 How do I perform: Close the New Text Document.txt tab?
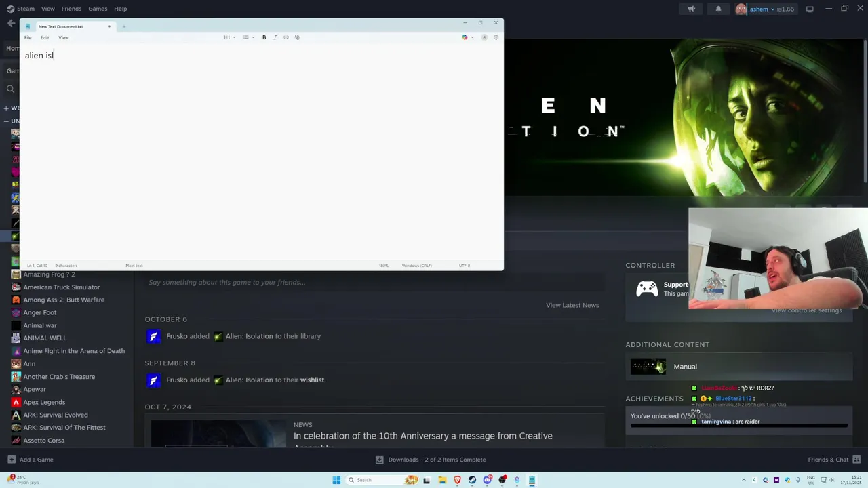point(109,26)
